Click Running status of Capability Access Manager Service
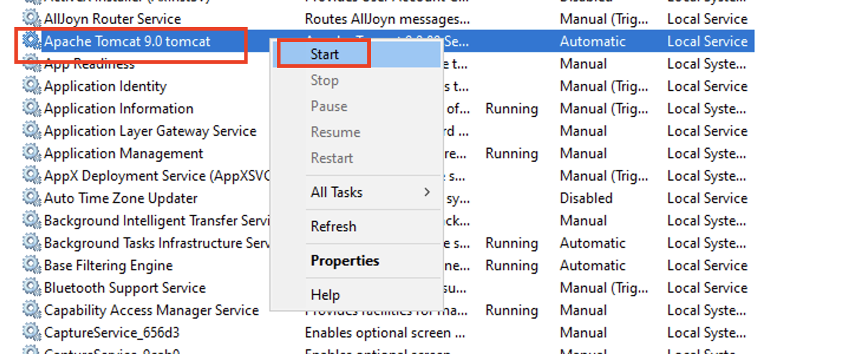The image size is (868, 354). 511,310
